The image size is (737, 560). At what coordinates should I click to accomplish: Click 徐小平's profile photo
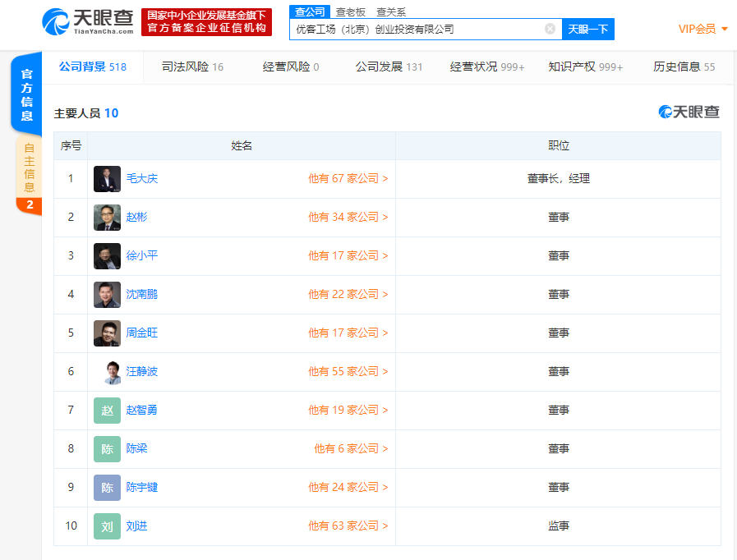click(107, 256)
